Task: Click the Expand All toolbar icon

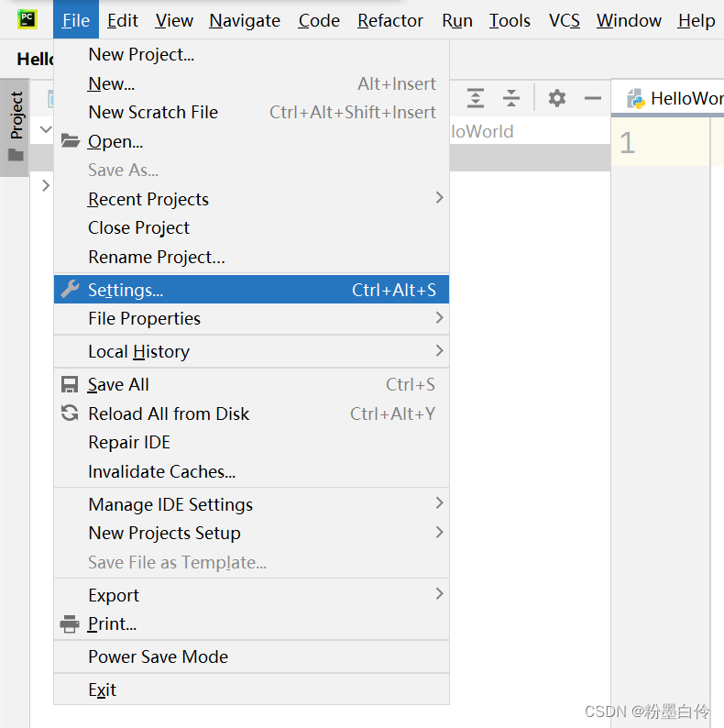Action: click(476, 98)
